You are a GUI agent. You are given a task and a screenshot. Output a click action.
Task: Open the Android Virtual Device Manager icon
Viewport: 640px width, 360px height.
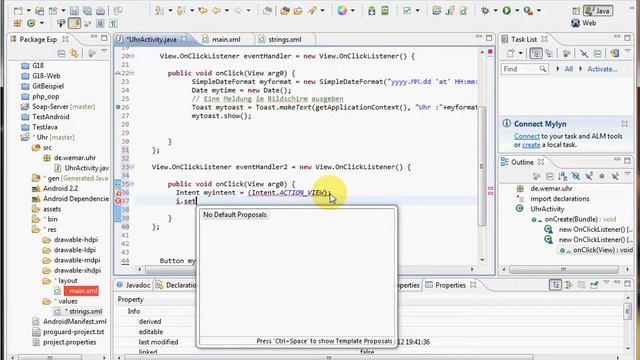385,11
